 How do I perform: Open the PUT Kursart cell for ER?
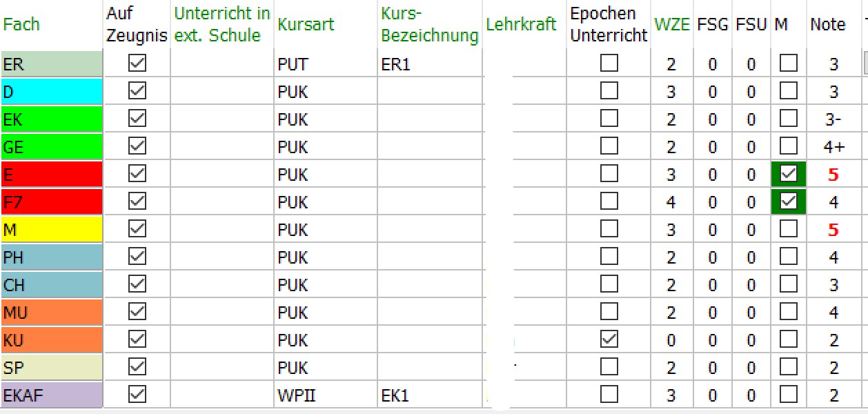tap(325, 64)
